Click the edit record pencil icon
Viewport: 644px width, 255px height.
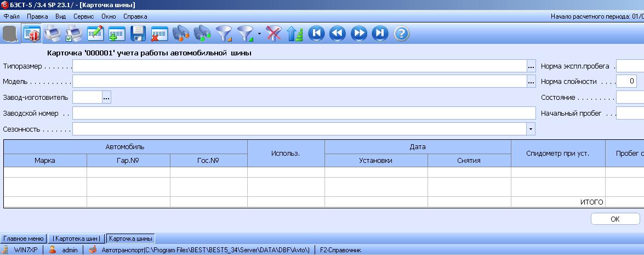pos(95,34)
